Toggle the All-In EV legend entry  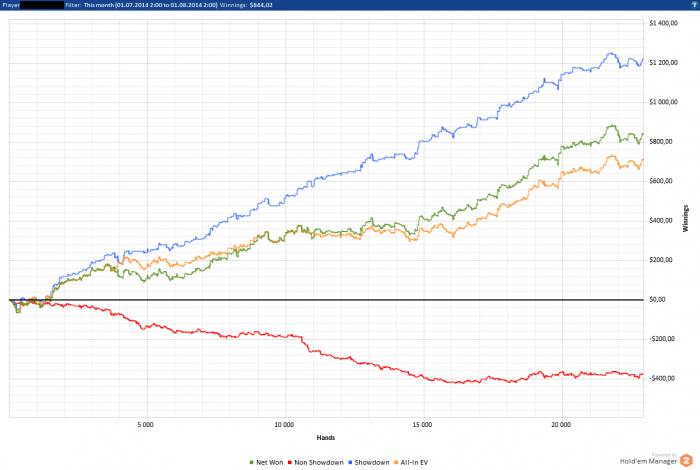click(x=411, y=462)
